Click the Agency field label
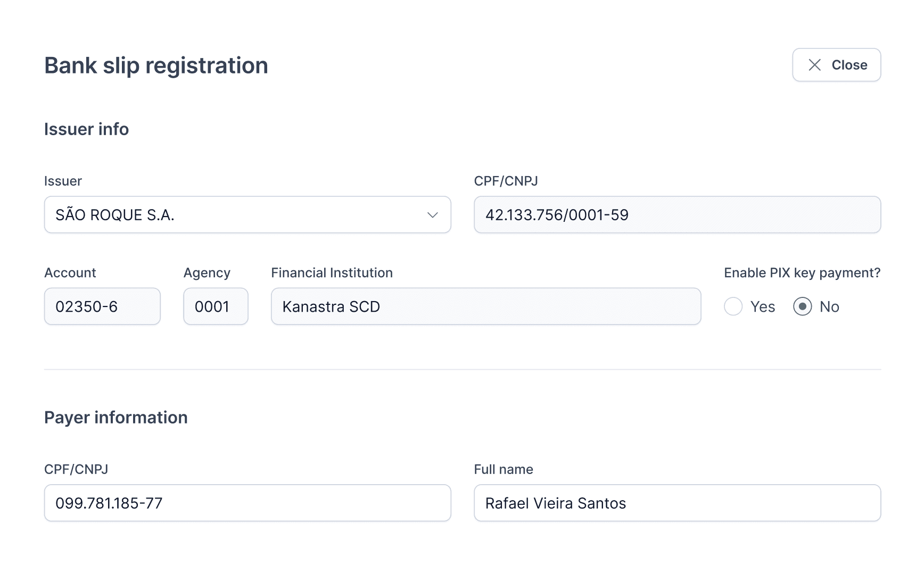Screen dimensions: 924x565 coord(207,273)
